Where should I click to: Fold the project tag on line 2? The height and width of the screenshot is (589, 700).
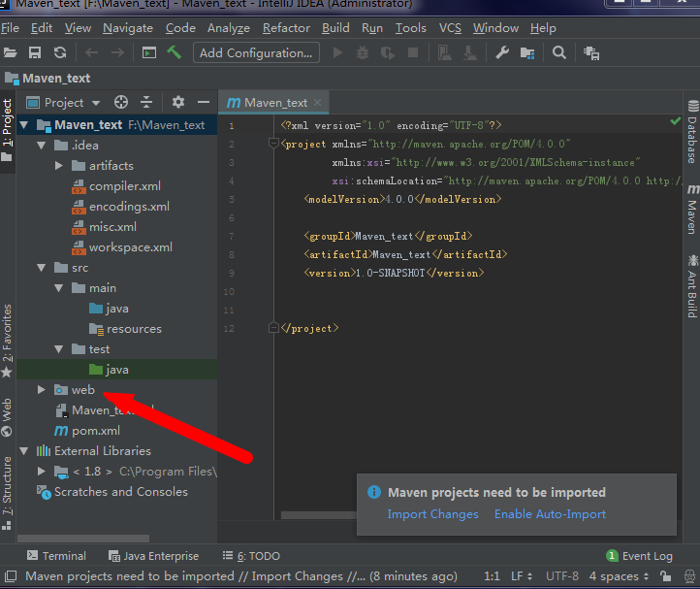(273, 144)
